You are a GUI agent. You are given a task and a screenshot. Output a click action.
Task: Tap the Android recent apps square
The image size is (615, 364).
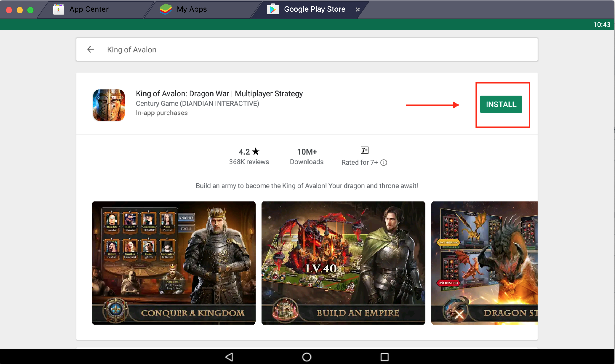[x=384, y=357]
